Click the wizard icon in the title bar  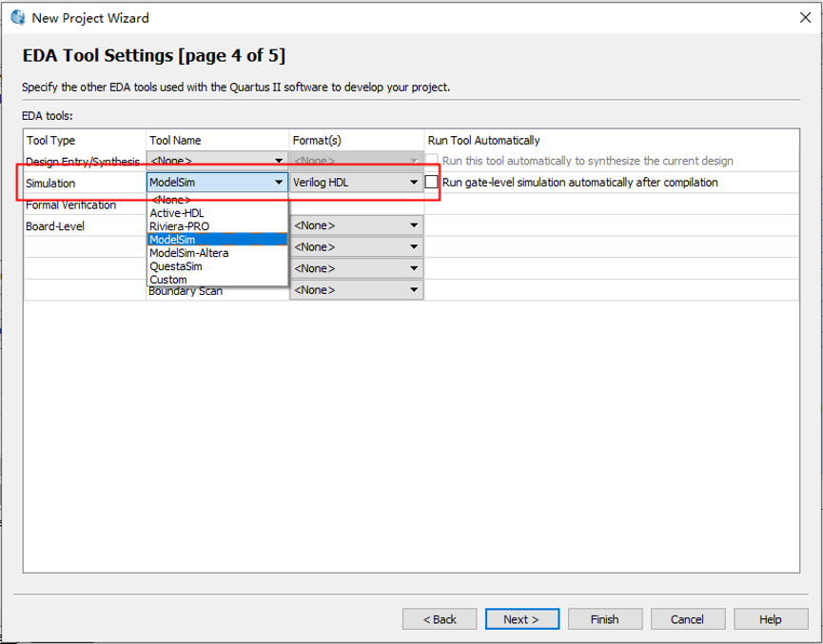(x=17, y=17)
